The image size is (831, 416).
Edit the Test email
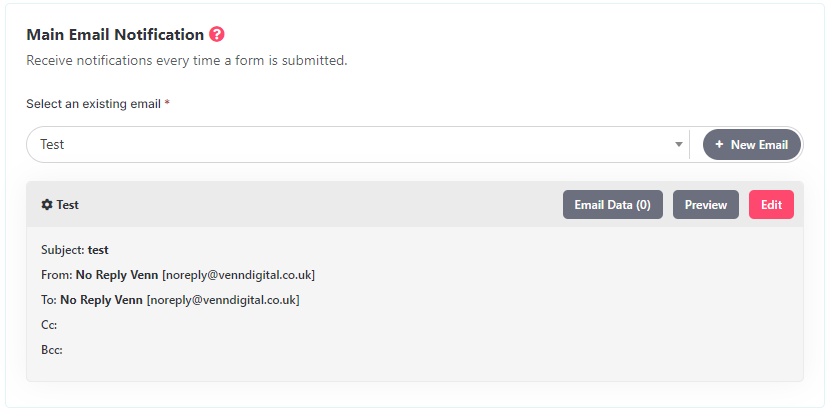771,205
